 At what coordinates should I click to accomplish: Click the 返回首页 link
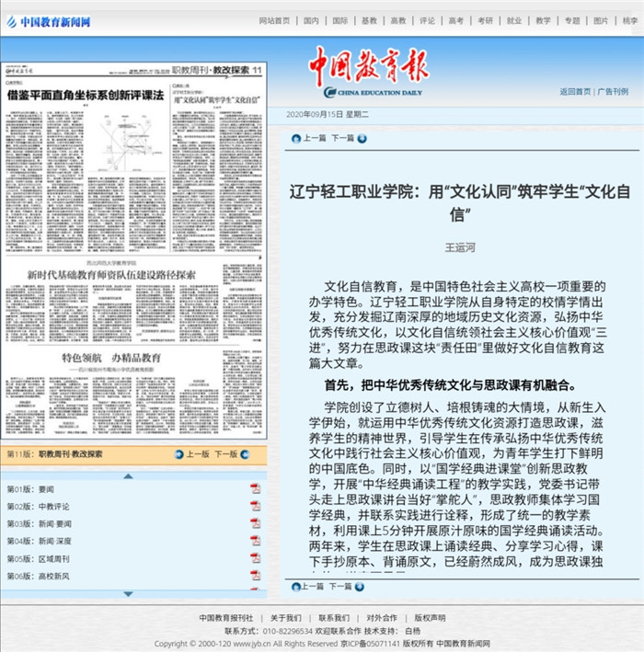tap(575, 91)
